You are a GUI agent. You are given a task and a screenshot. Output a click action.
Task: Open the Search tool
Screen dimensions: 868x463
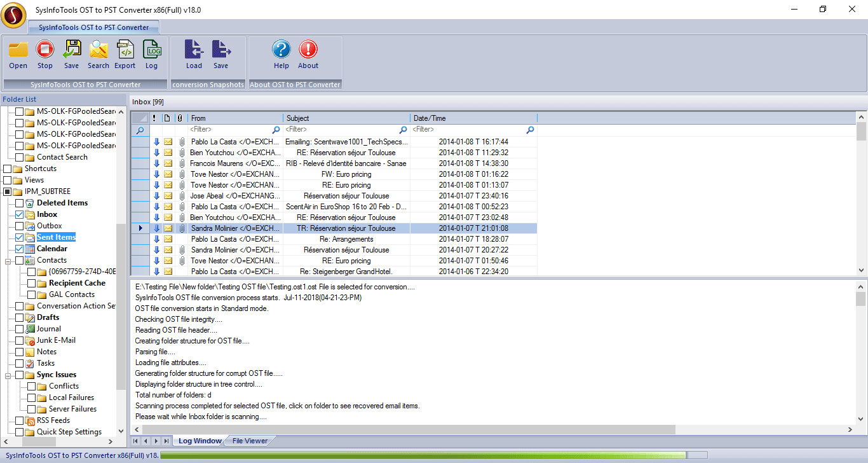pos(98,50)
